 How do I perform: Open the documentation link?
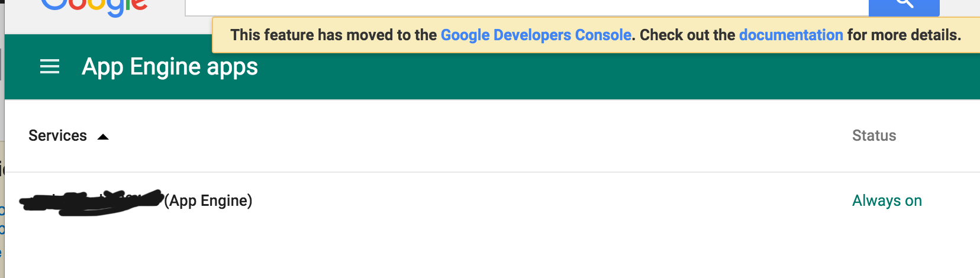[x=791, y=35]
